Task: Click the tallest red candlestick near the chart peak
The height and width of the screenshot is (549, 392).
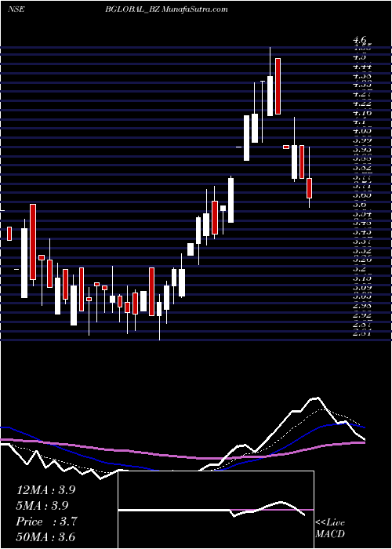Action: point(278,86)
